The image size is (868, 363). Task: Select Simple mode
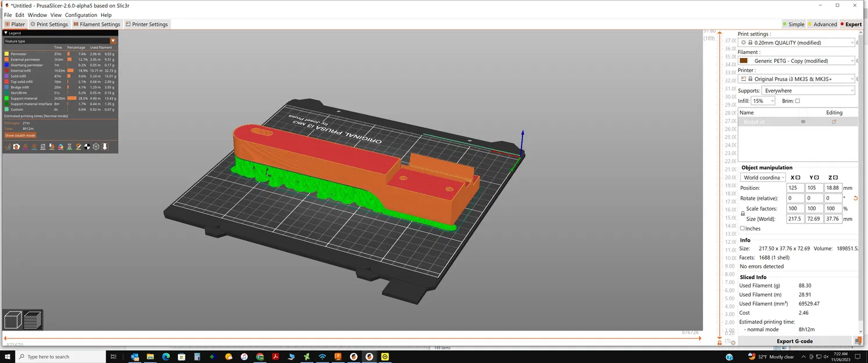[794, 24]
